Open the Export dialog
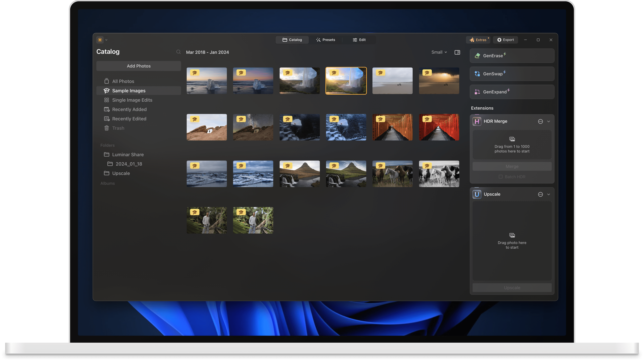Image resolution: width=644 pixels, height=360 pixels. click(506, 40)
